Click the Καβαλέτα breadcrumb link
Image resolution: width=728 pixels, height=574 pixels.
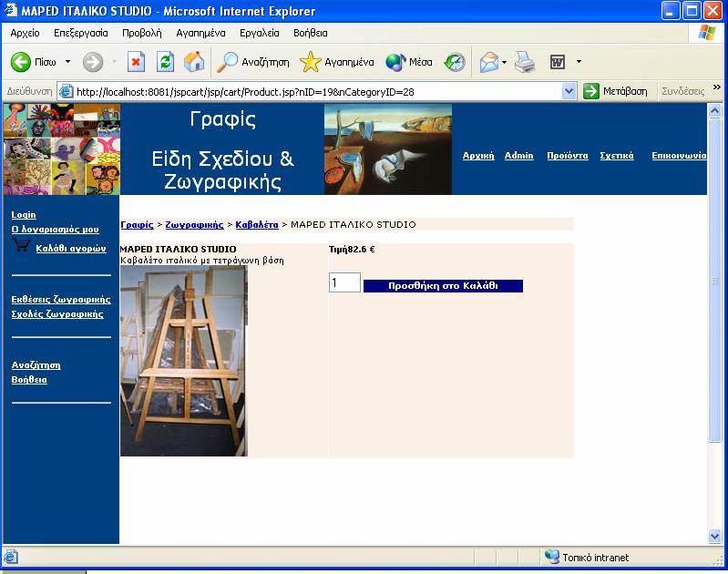pos(257,225)
